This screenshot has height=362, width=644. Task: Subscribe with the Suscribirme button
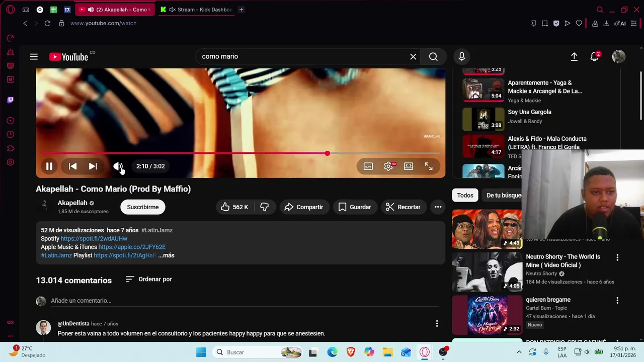click(x=143, y=207)
